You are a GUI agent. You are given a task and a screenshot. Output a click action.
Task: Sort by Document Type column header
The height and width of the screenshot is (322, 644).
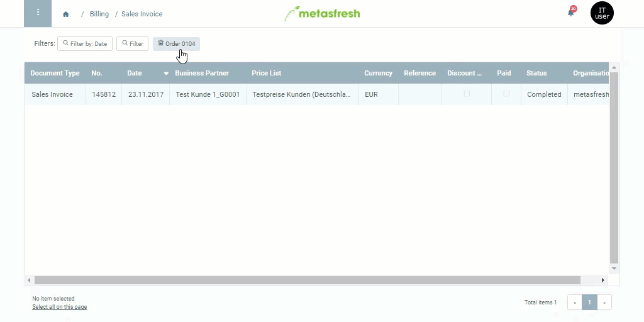[55, 73]
